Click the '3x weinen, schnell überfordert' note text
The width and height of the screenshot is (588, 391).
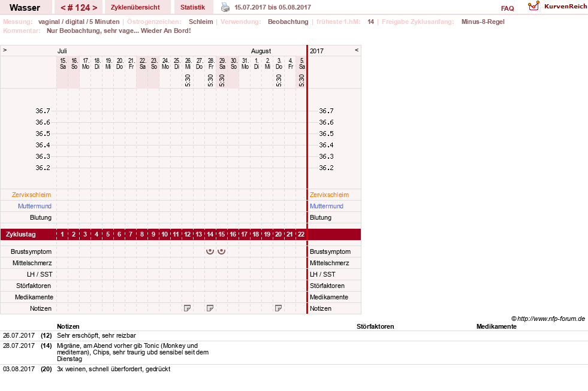(x=114, y=369)
